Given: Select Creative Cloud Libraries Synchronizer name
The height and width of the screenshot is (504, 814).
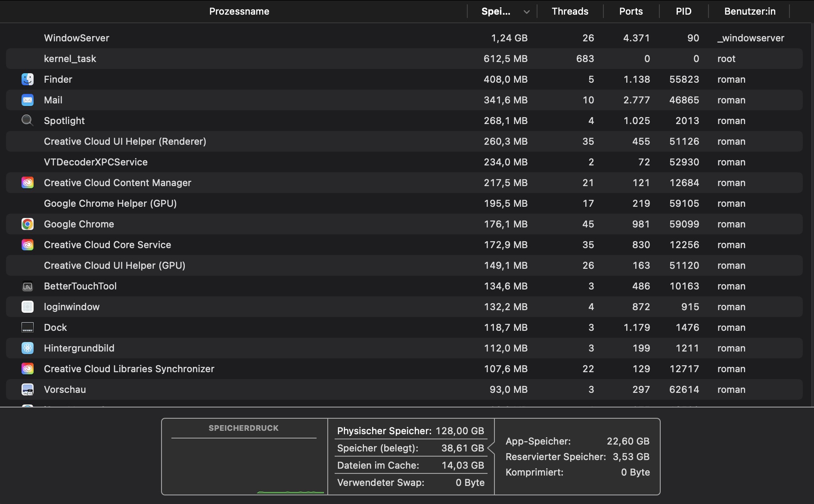Looking at the screenshot, I should coord(129,369).
